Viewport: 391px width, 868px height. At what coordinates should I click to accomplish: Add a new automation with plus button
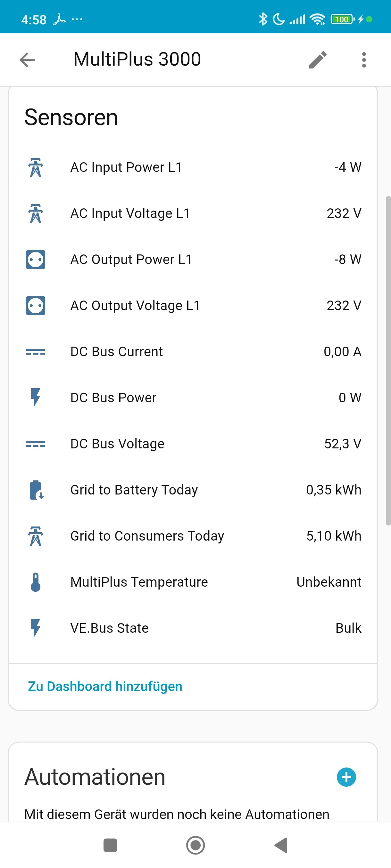click(346, 777)
